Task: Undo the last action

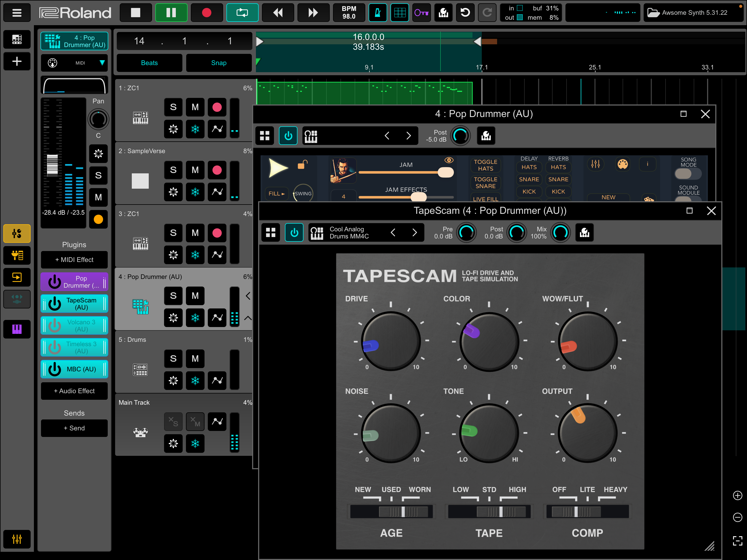Action: coord(465,13)
